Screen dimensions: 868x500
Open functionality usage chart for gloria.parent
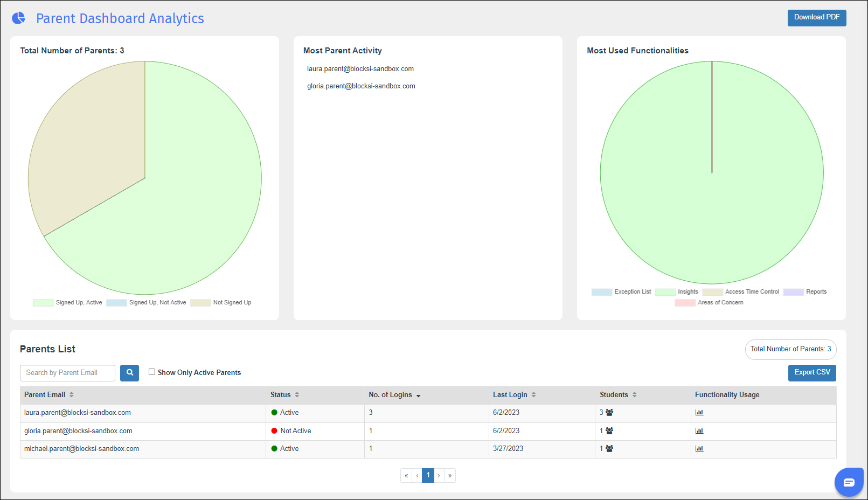tap(699, 431)
